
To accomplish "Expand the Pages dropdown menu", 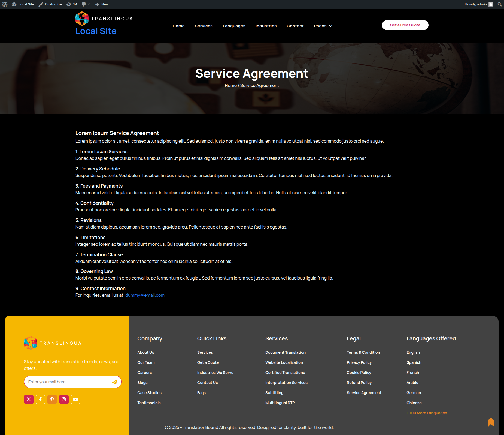I will (x=323, y=26).
